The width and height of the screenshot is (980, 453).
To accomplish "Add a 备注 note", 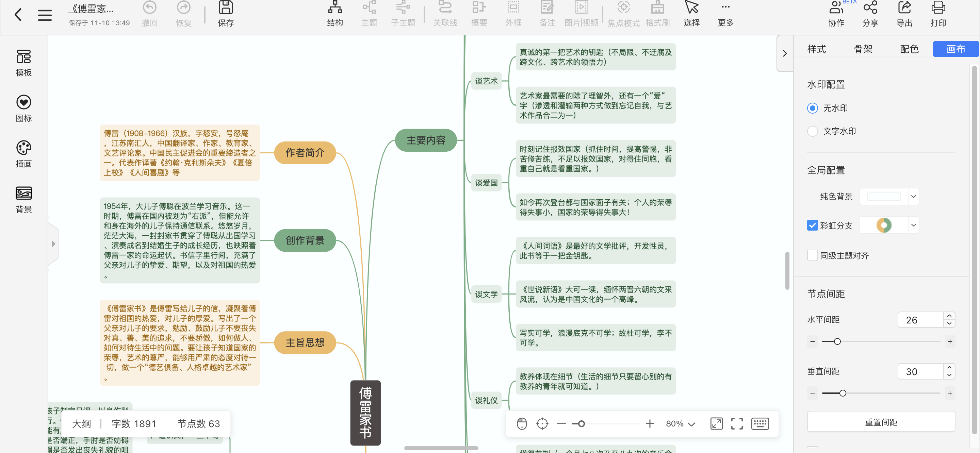I will (x=548, y=14).
